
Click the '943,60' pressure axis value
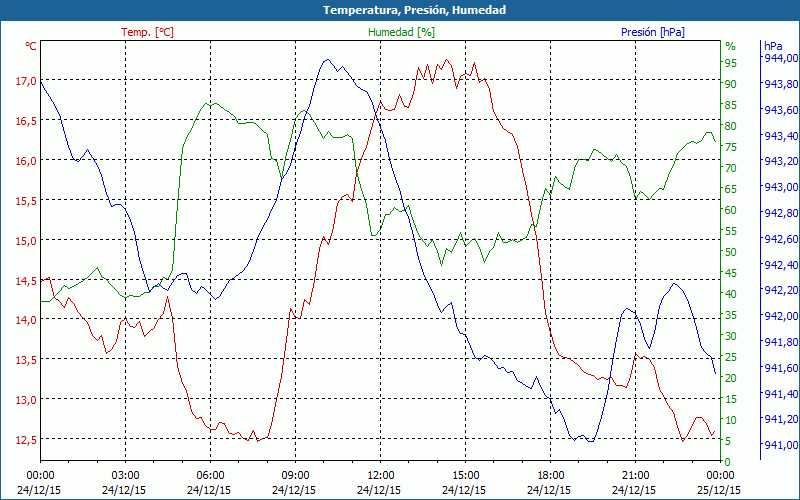tap(781, 110)
